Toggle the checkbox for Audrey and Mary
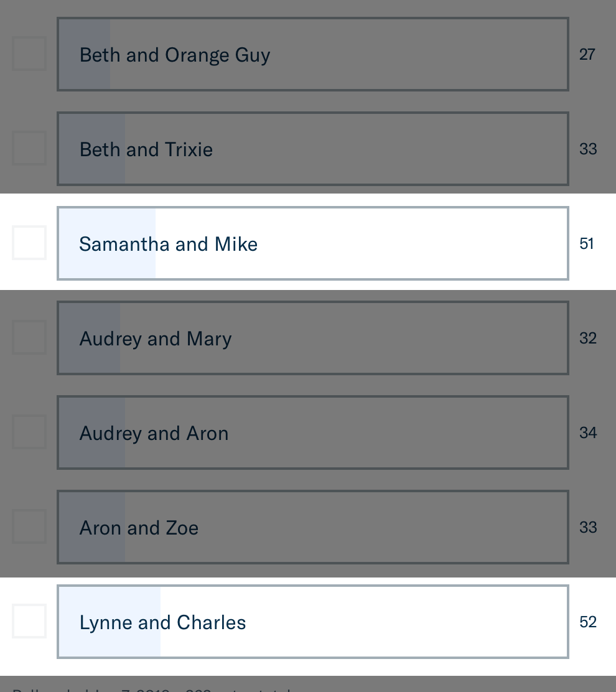Image resolution: width=616 pixels, height=692 pixels. pyautogui.click(x=29, y=337)
